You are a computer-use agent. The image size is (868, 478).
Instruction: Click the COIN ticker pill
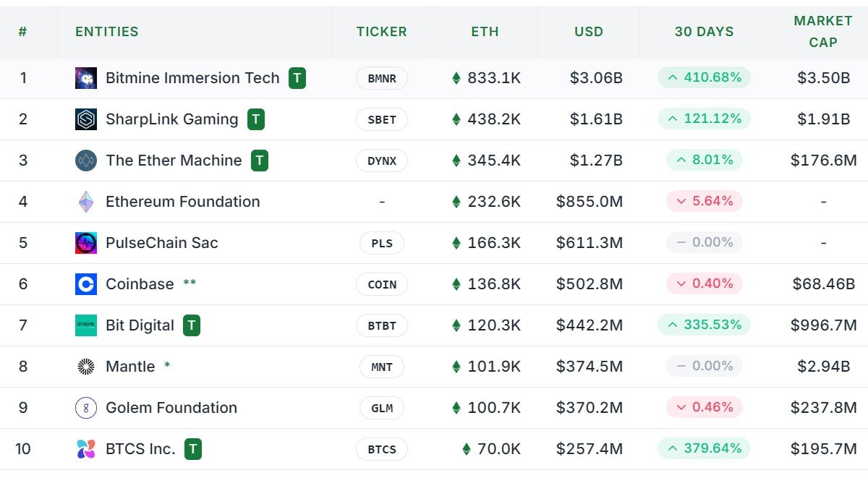[382, 284]
